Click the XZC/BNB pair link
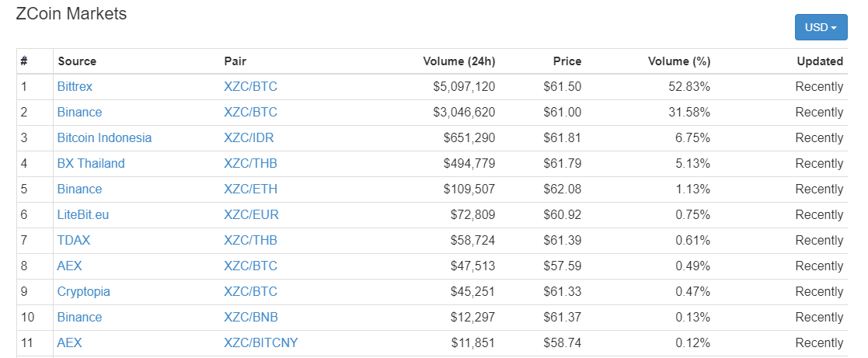Image resolution: width=868 pixels, height=358 pixels. coord(251,317)
